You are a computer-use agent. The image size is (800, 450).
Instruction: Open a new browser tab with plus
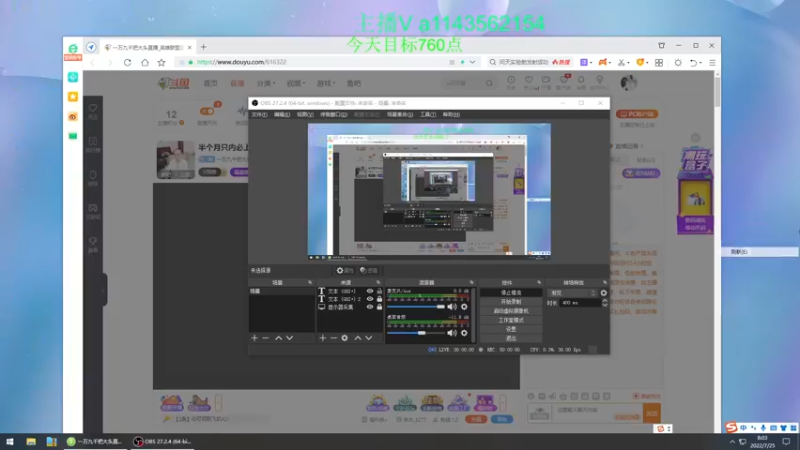click(204, 47)
